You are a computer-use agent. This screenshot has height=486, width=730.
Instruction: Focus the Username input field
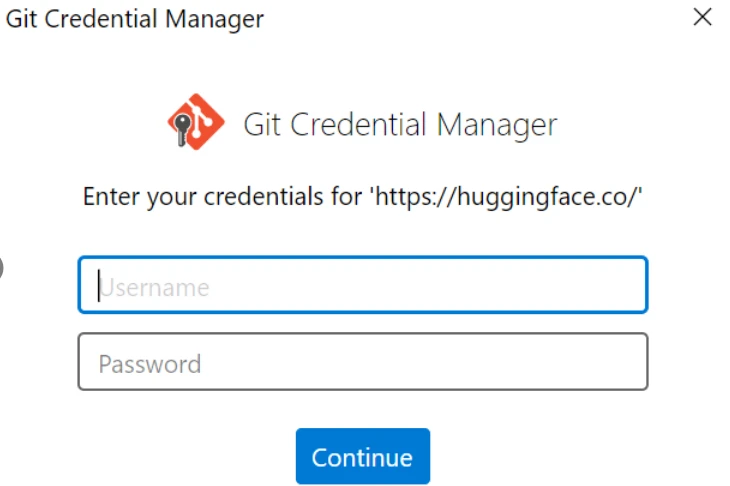362,286
